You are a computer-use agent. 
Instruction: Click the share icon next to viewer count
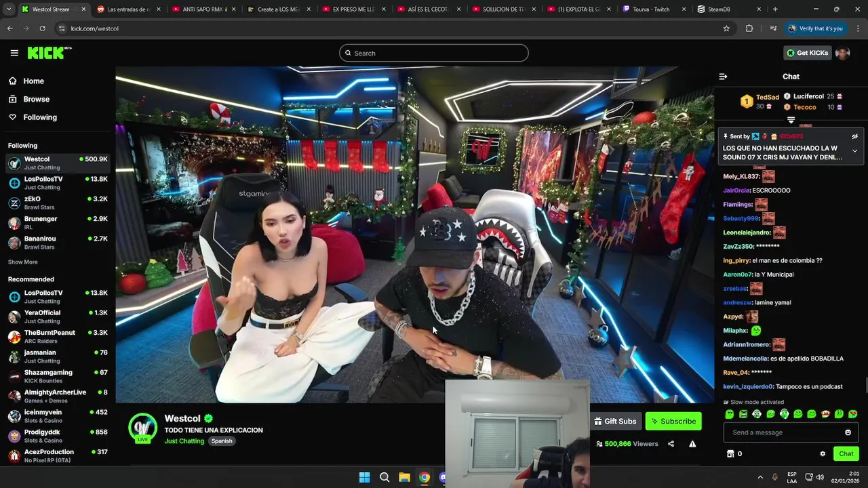click(671, 444)
